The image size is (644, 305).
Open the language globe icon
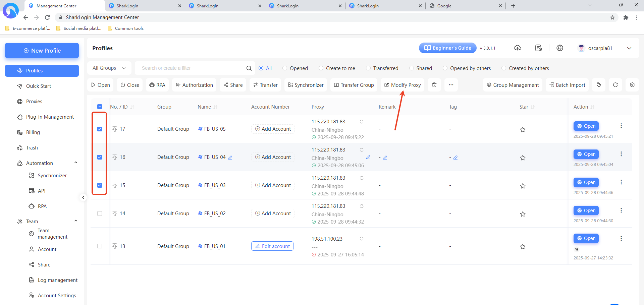tap(559, 48)
